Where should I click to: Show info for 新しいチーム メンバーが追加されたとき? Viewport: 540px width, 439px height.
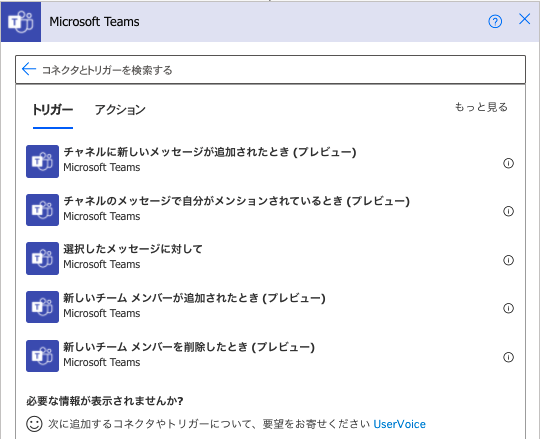[x=508, y=308]
